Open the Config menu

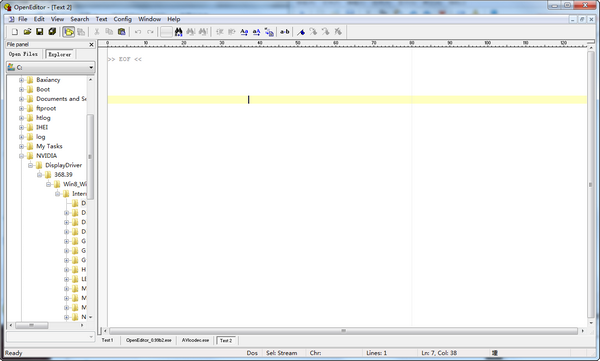(x=122, y=19)
